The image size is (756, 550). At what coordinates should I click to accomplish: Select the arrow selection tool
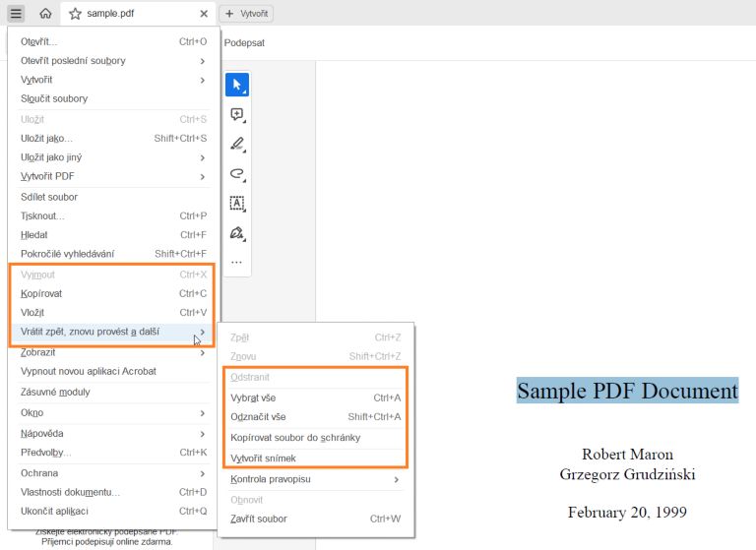[x=236, y=85]
